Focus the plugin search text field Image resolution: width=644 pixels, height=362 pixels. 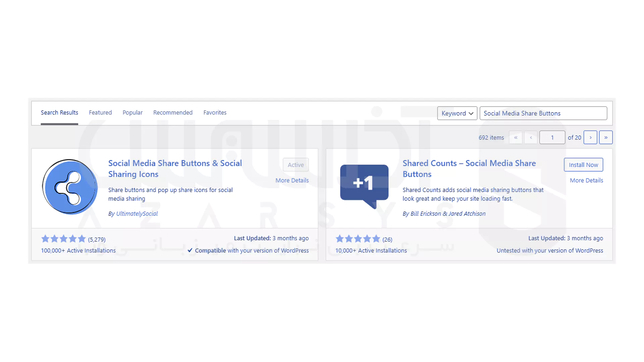click(543, 113)
